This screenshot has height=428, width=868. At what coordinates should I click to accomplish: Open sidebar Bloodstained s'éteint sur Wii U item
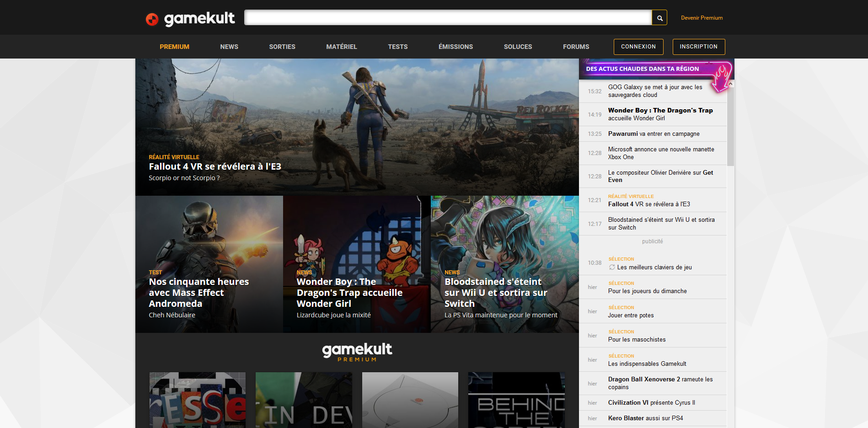click(x=661, y=224)
